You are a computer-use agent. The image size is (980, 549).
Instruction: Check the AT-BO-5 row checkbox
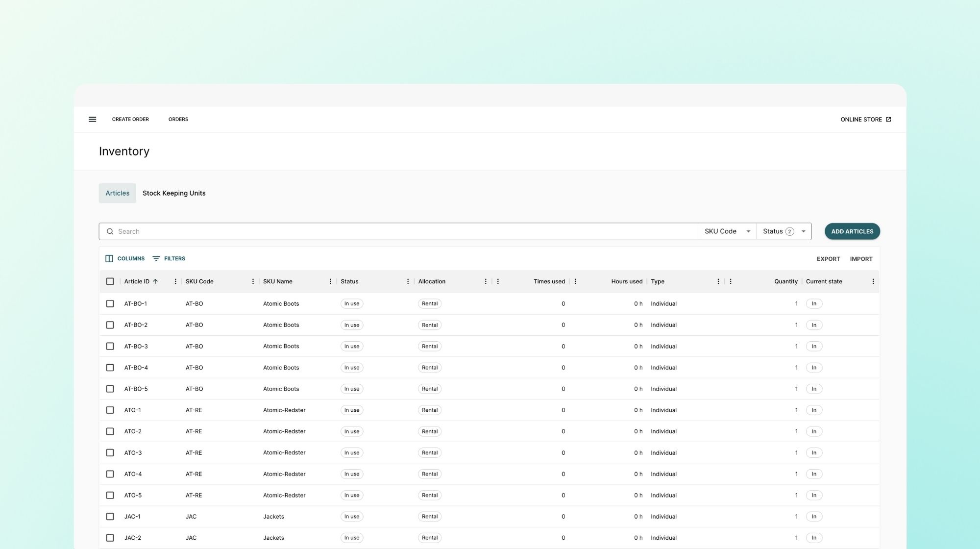(x=110, y=389)
